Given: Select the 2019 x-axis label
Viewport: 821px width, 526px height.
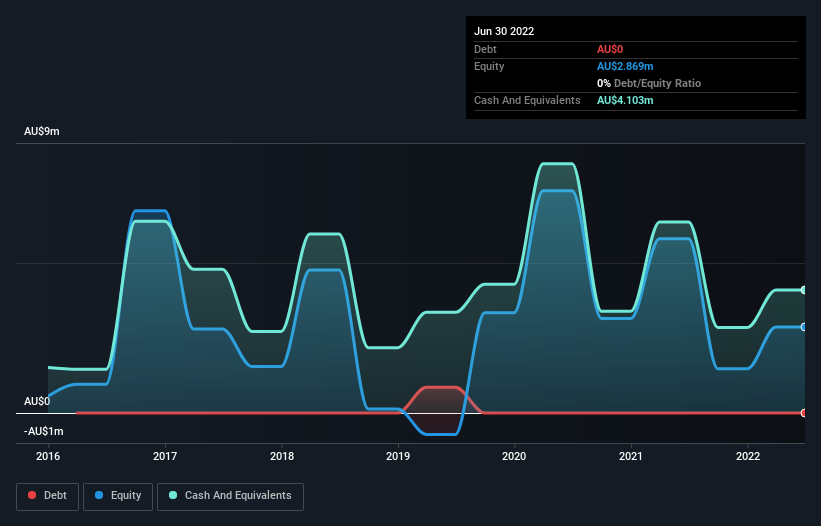Looking at the screenshot, I should (x=398, y=456).
